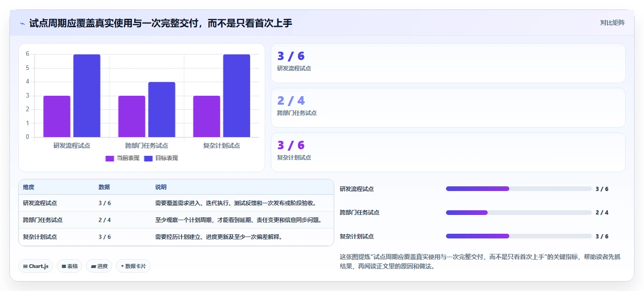Screen dimensions: 644x291
Task: Click the 研发流程试点 label beside progress bar
Action: click(357, 189)
